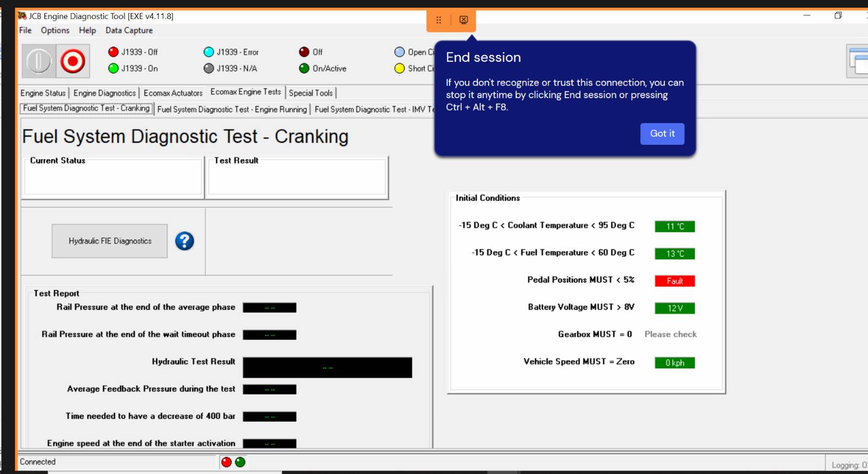Click the On/Active dark green legend indicator
Viewport: 868px width, 474px height.
tap(304, 68)
